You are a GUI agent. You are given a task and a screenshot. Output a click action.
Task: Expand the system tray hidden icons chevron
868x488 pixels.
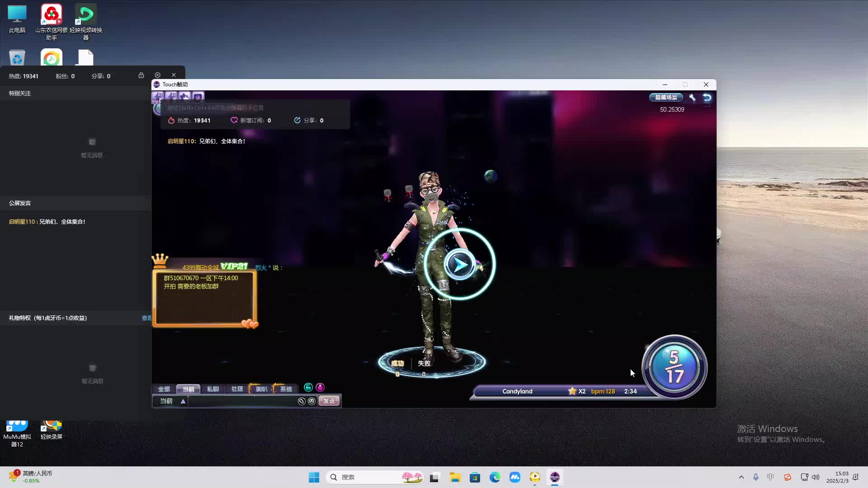[741, 477]
